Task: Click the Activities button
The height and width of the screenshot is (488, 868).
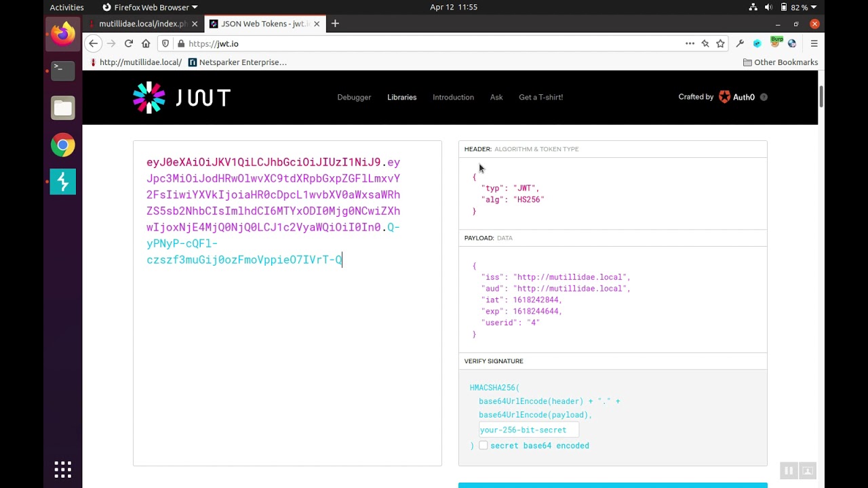Action: tap(66, 7)
